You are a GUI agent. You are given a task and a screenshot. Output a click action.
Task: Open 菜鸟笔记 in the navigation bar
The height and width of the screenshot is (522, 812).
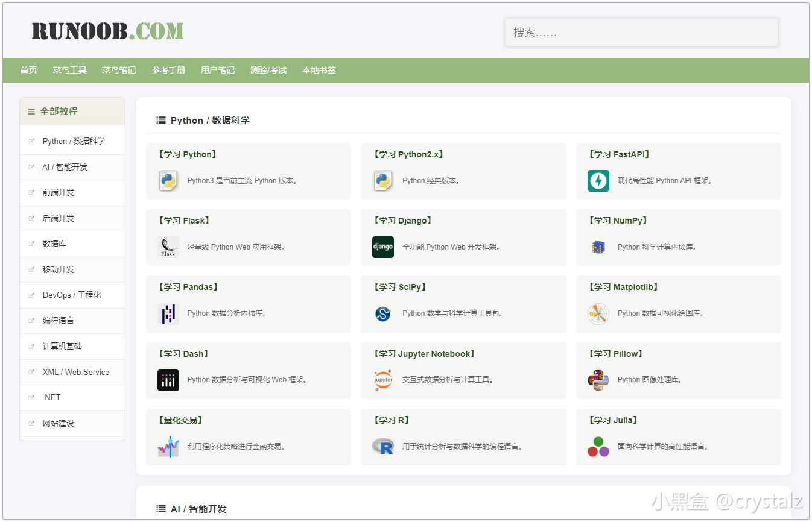tap(119, 70)
